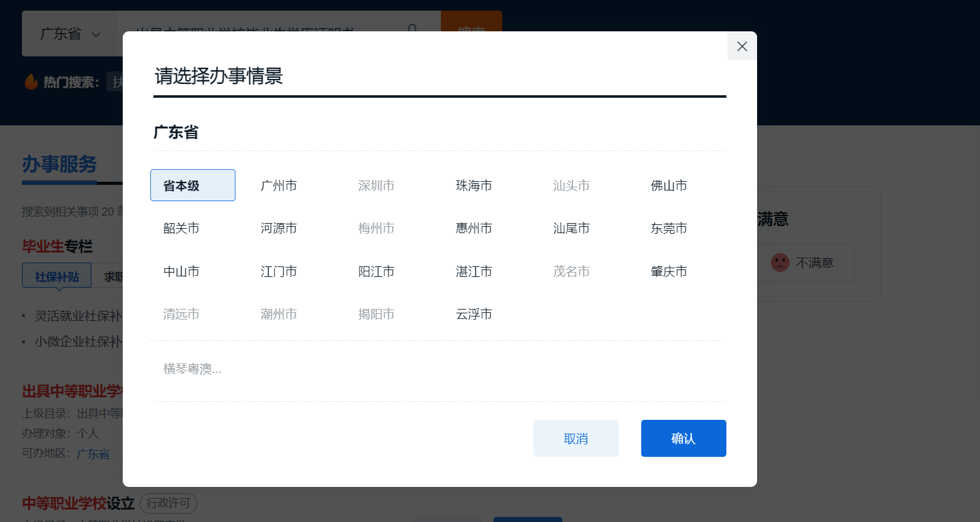Select the 云浮市 city option
Screen dimensions: 980x522
[x=473, y=314]
